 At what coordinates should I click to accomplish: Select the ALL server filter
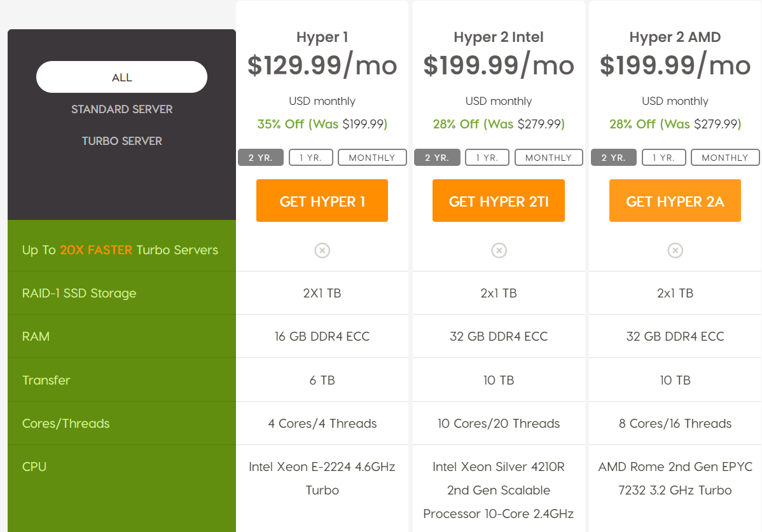click(121, 78)
